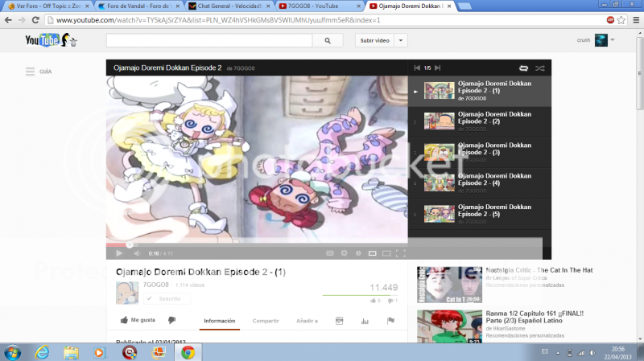Play the video
Screen dimensions: 644x361
point(119,253)
